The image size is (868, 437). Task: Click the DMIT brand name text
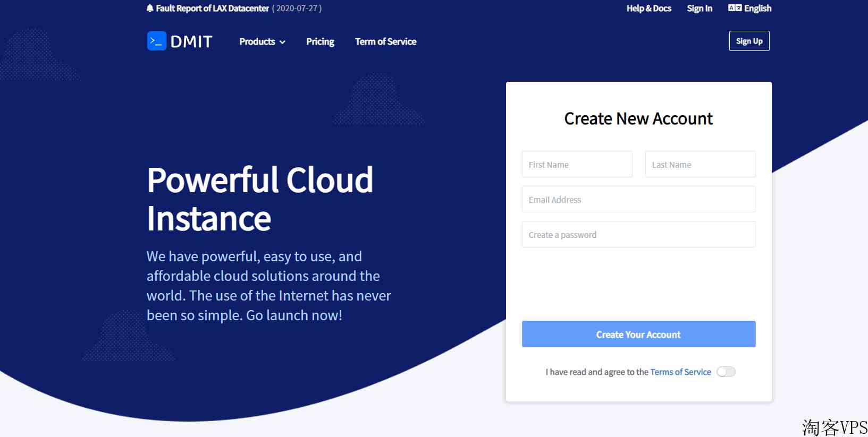(191, 41)
